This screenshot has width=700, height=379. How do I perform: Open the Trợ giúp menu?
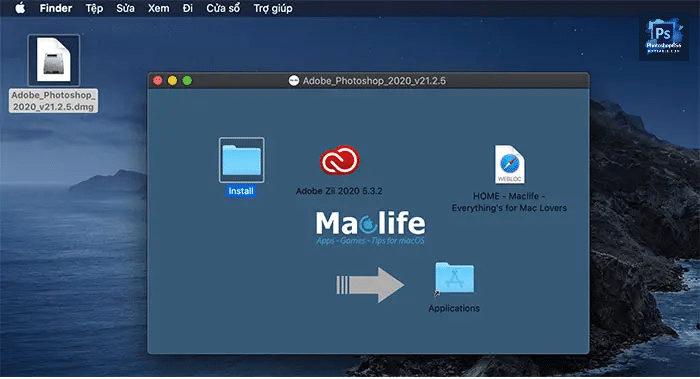[273, 8]
